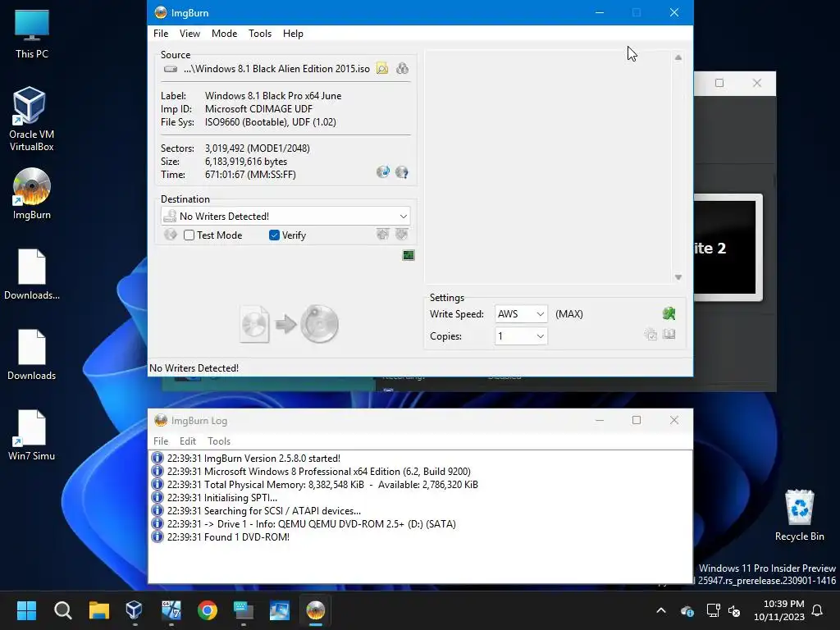Select the Downloads desktop file icon
The image size is (840, 630).
32,354
